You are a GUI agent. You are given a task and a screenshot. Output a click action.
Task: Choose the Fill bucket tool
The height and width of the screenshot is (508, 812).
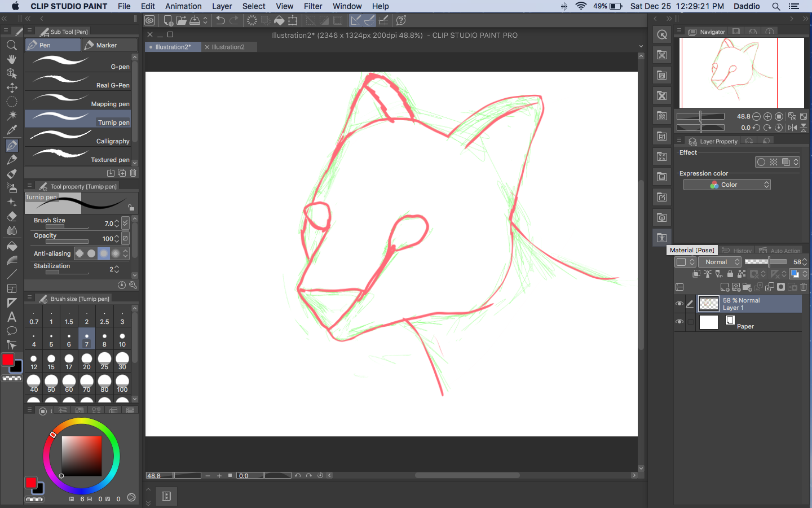(11, 246)
